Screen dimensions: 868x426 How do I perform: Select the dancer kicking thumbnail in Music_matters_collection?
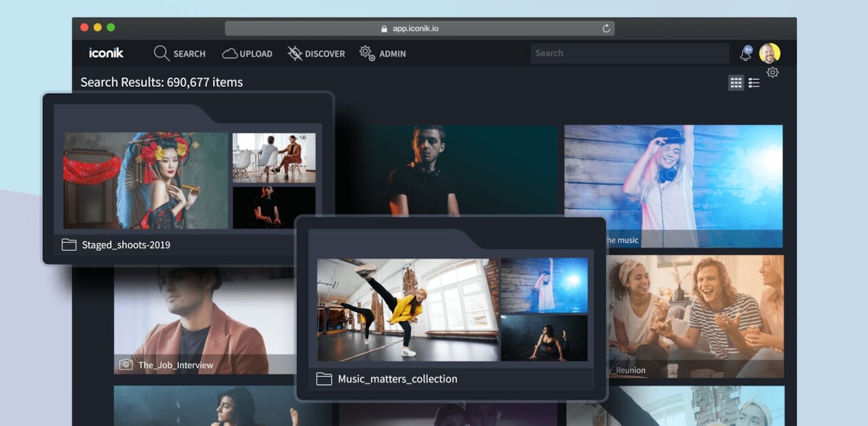pos(408,309)
